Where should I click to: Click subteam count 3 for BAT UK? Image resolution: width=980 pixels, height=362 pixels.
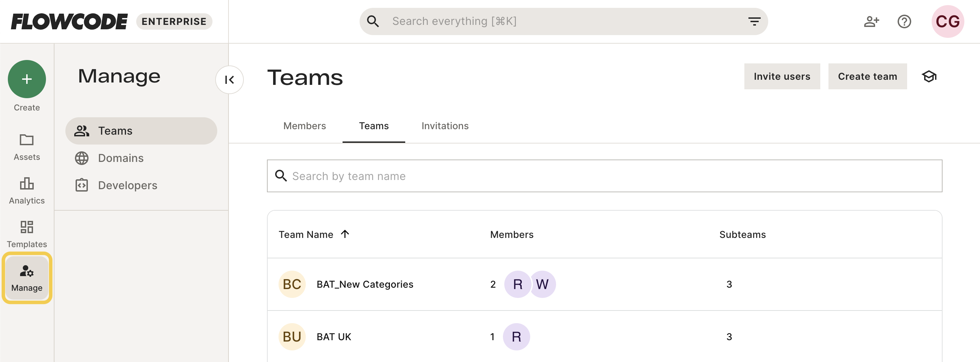click(x=729, y=337)
